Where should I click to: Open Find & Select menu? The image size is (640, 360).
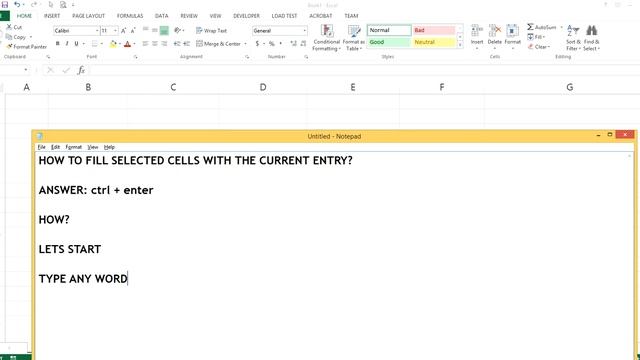point(591,38)
